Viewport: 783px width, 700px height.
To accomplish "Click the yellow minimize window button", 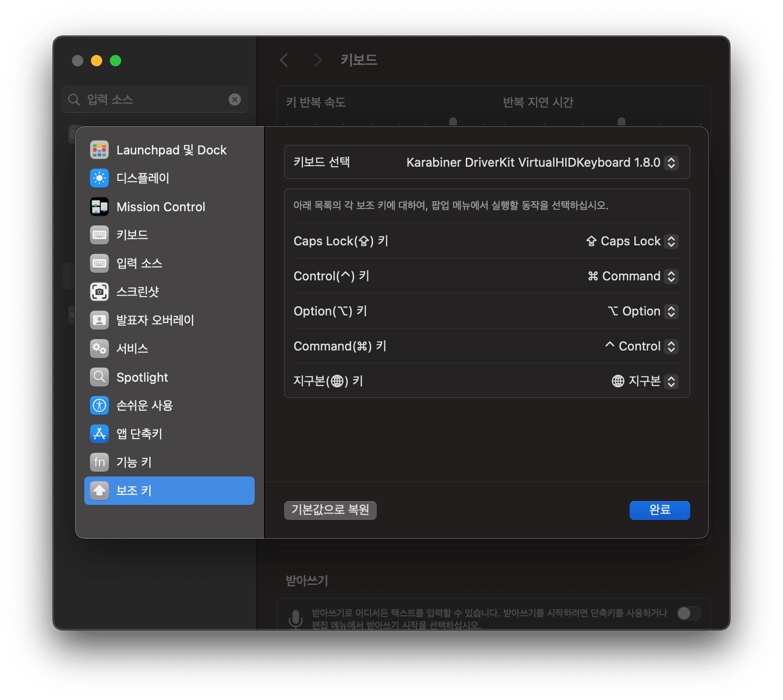I will 97,61.
